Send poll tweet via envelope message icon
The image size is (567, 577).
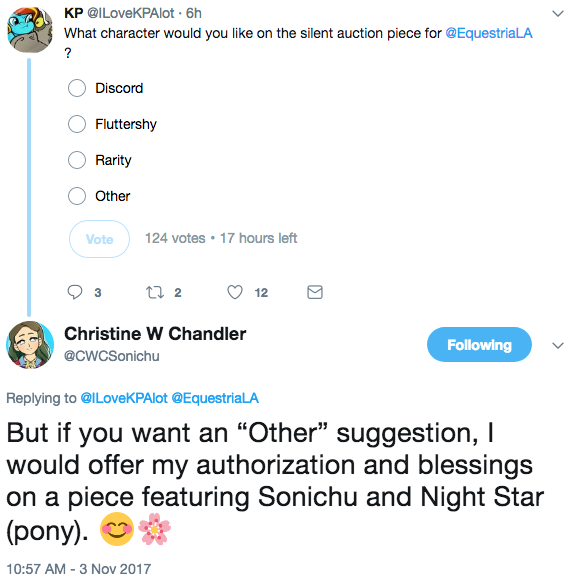pyautogui.click(x=315, y=292)
